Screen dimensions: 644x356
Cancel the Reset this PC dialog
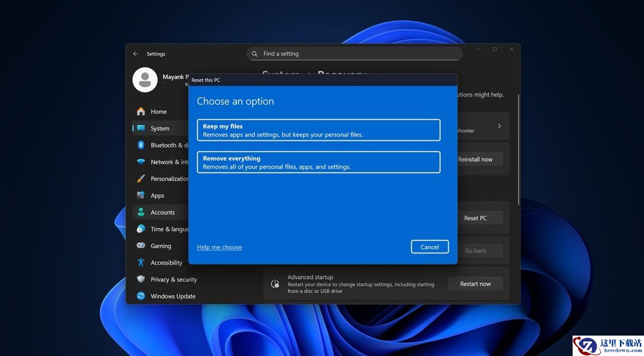click(x=429, y=247)
